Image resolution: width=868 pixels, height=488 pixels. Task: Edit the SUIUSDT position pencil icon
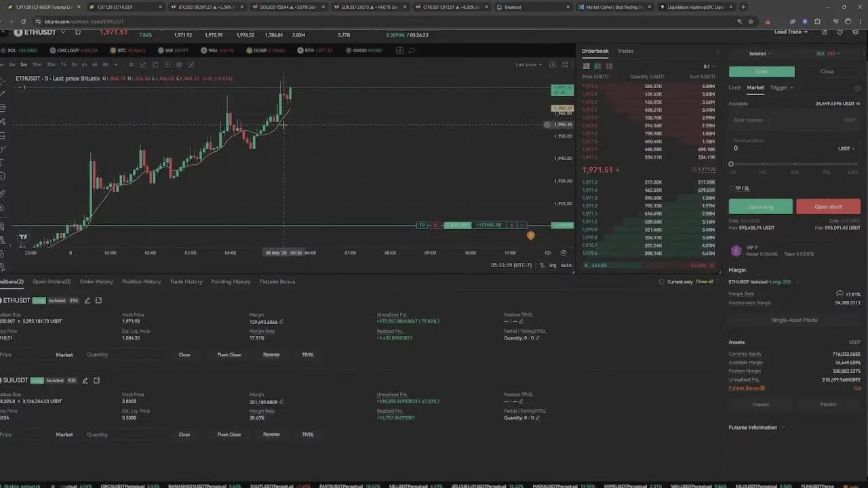pyautogui.click(x=85, y=380)
